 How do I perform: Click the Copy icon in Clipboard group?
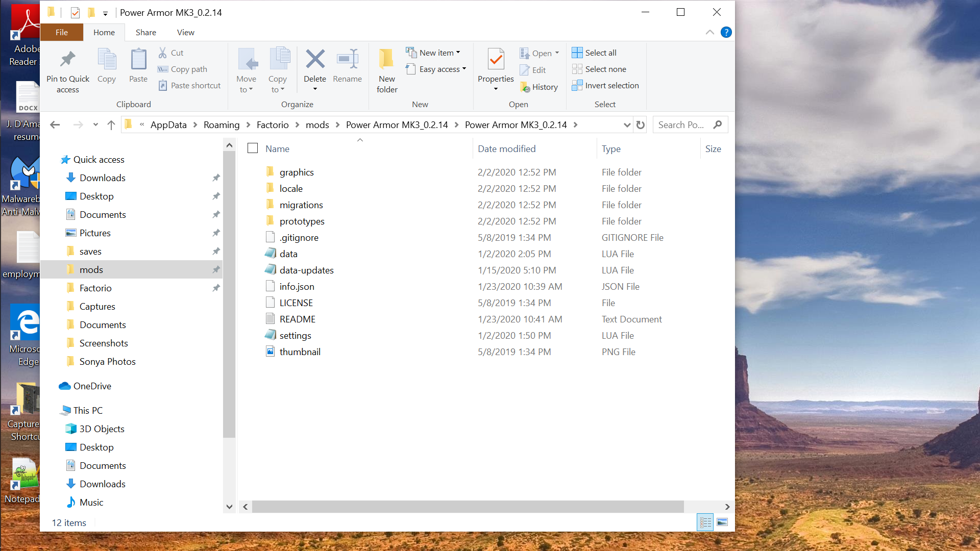(107, 60)
